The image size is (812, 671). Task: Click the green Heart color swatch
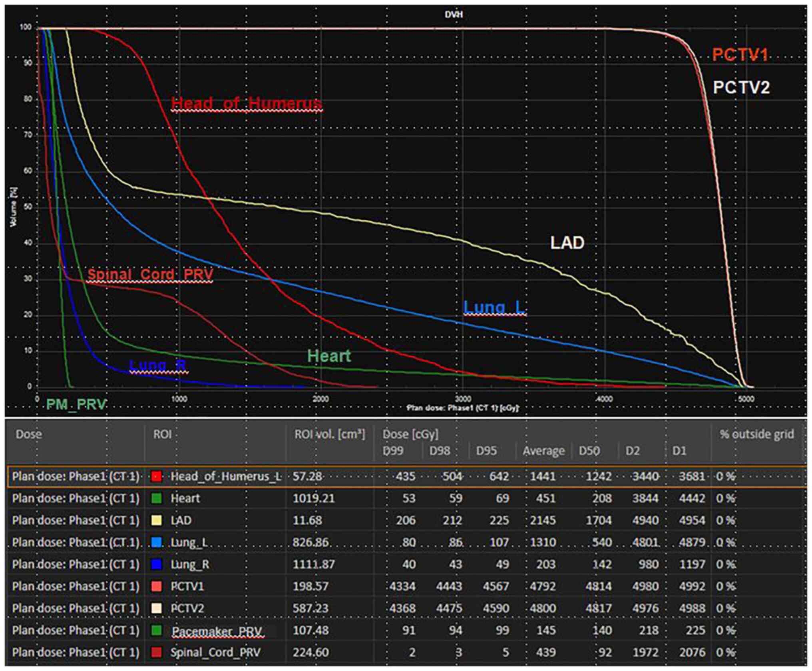[x=156, y=498]
